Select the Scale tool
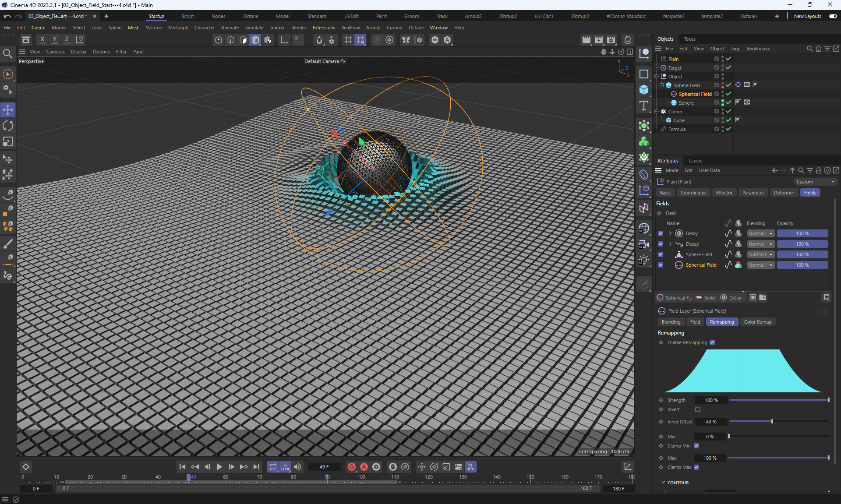Image resolution: width=841 pixels, height=504 pixels. tap(8, 142)
